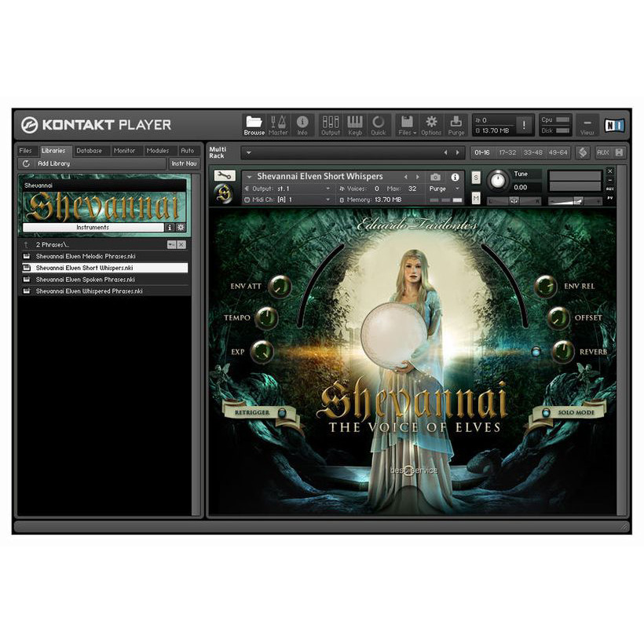Open instrument edit wrench icon

(x=225, y=176)
